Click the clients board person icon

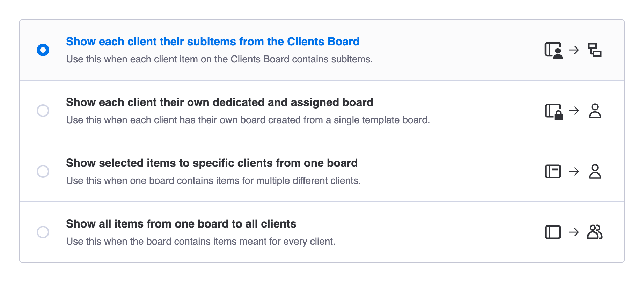tap(554, 50)
